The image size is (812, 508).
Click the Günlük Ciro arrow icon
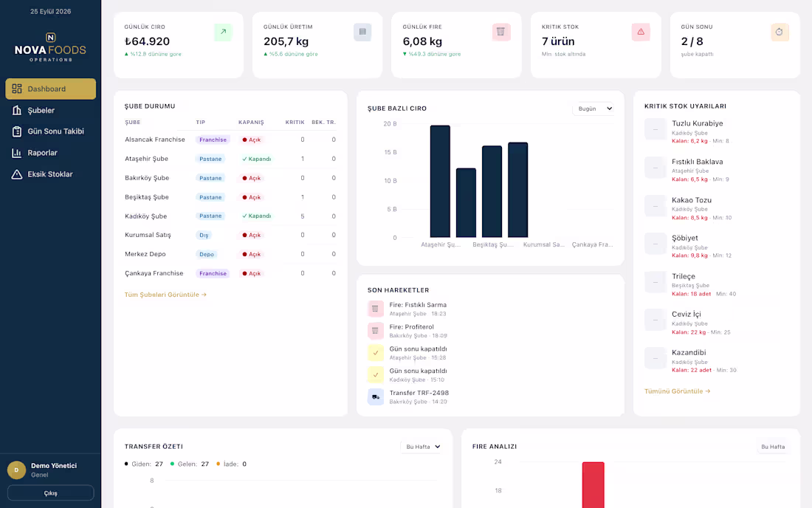223,32
